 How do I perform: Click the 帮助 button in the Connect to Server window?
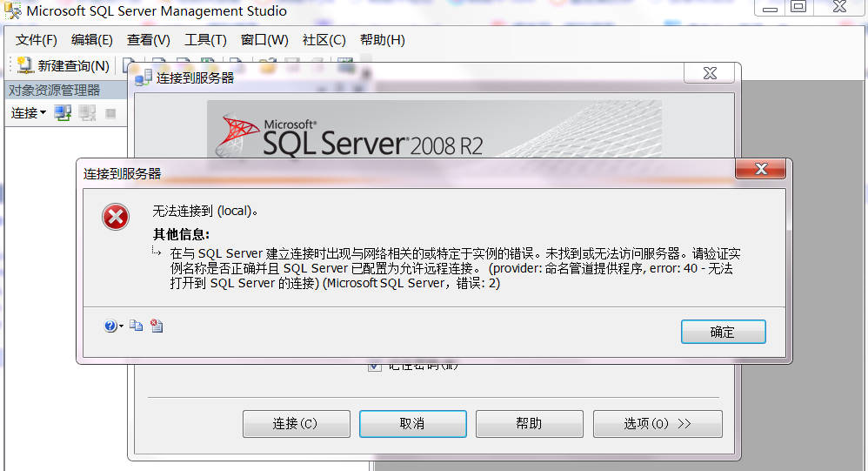(529, 424)
